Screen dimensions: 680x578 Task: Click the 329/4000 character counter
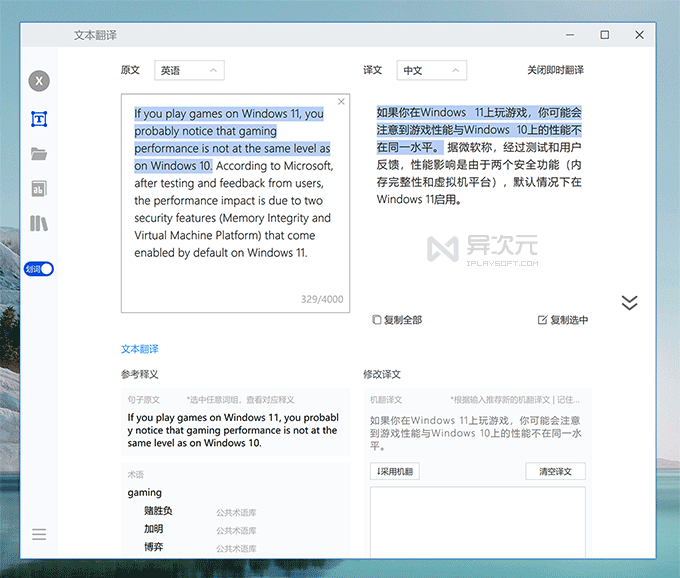click(x=322, y=299)
